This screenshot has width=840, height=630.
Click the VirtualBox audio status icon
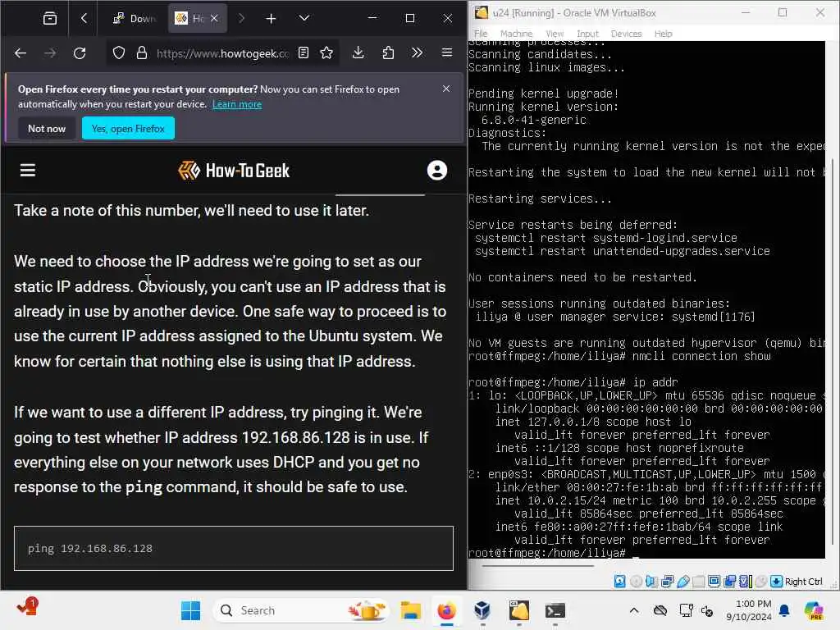click(x=651, y=582)
